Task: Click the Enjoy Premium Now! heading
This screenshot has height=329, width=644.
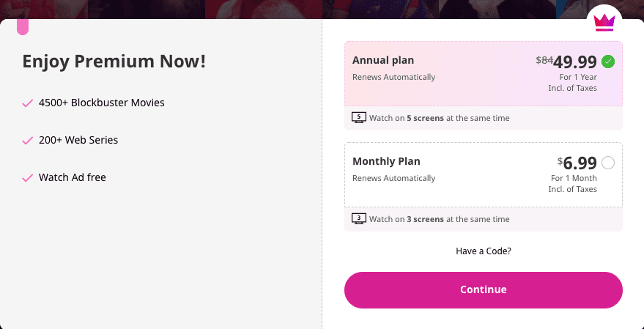Action: 114,62
